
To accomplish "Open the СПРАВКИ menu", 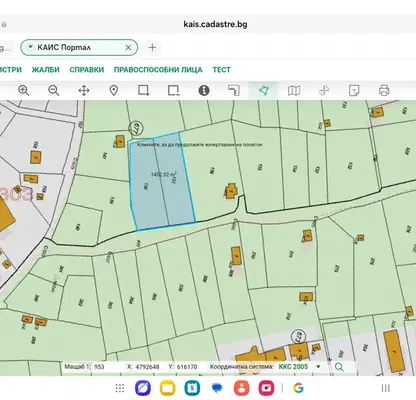I will click(x=87, y=70).
